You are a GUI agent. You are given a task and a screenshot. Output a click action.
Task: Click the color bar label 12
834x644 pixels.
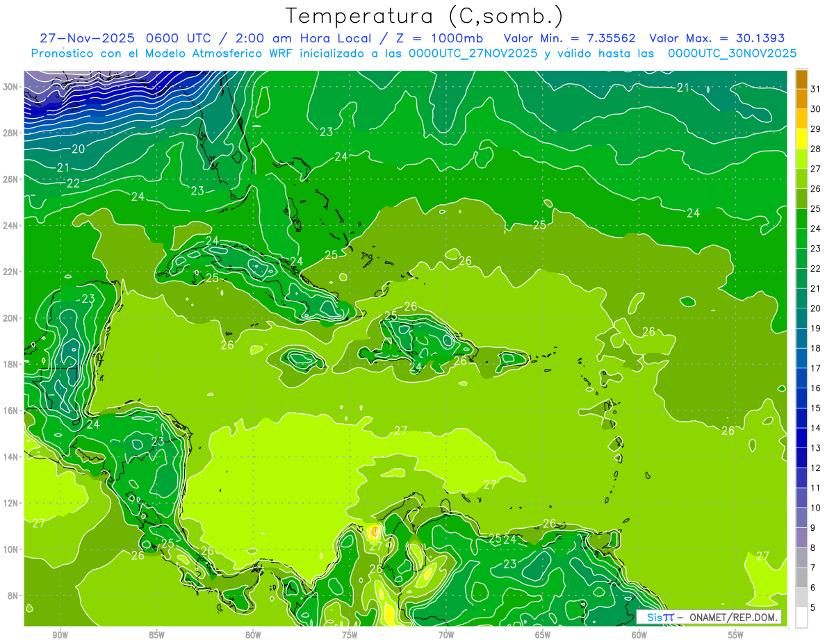(815, 468)
